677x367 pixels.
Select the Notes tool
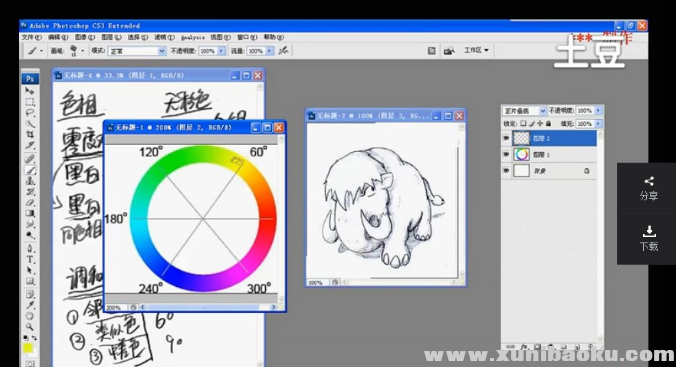(x=30, y=294)
